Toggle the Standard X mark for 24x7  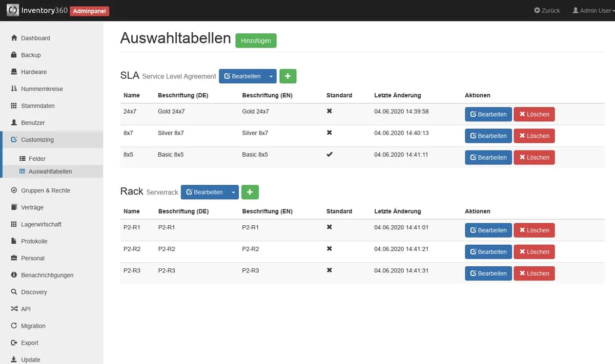click(x=330, y=111)
